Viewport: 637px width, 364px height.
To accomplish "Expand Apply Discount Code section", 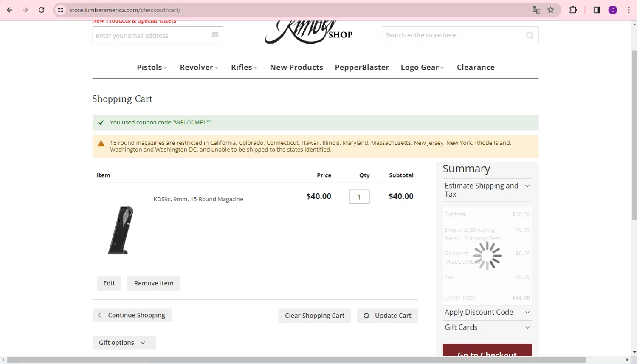I will click(487, 312).
